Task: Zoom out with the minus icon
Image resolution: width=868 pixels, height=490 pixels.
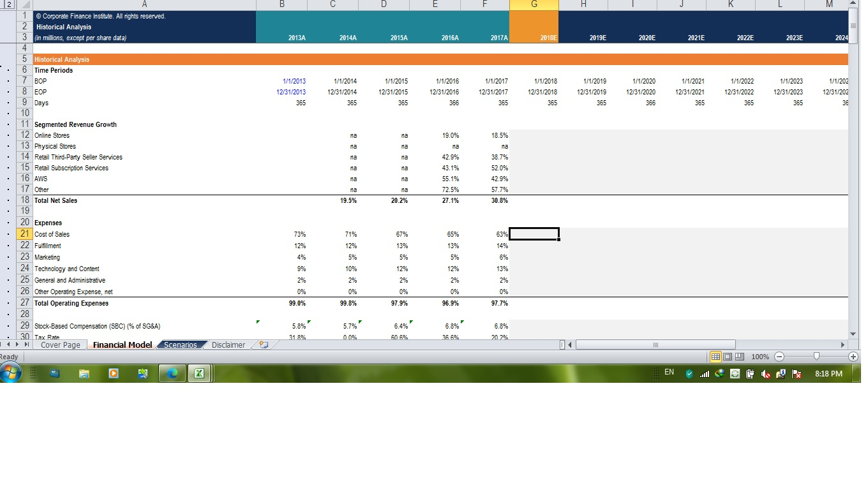Action: [x=779, y=356]
